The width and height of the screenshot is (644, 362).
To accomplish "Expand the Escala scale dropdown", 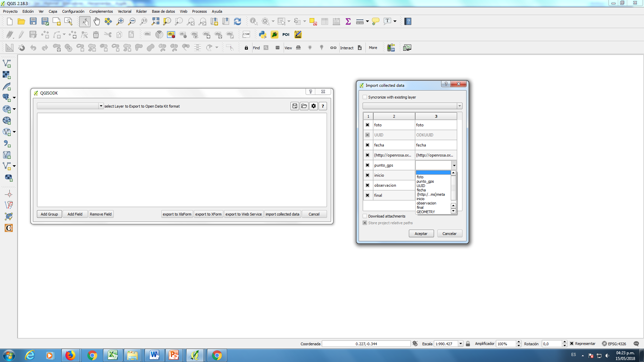I will [461, 344].
